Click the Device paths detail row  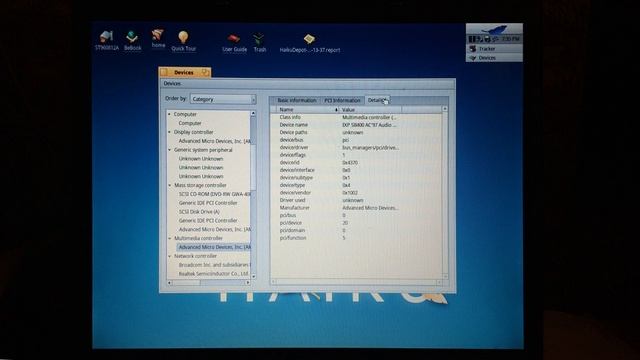356,133
